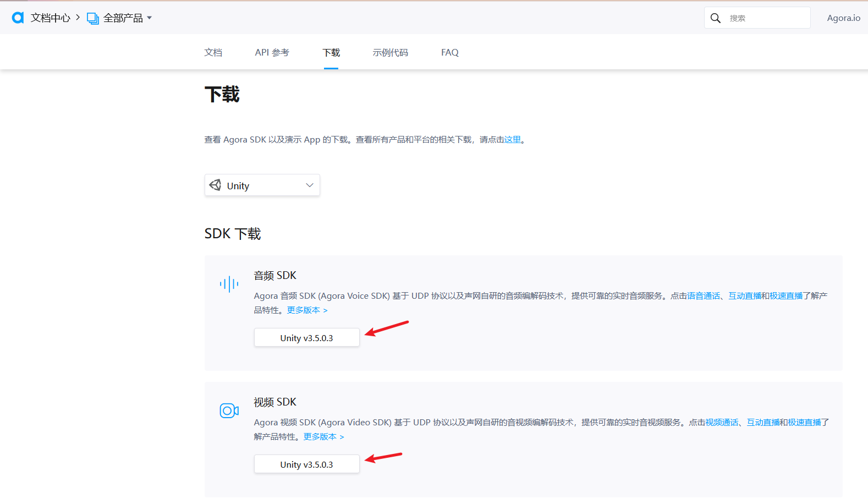Switch to the 文档 tab
The width and height of the screenshot is (868, 504).
click(213, 52)
